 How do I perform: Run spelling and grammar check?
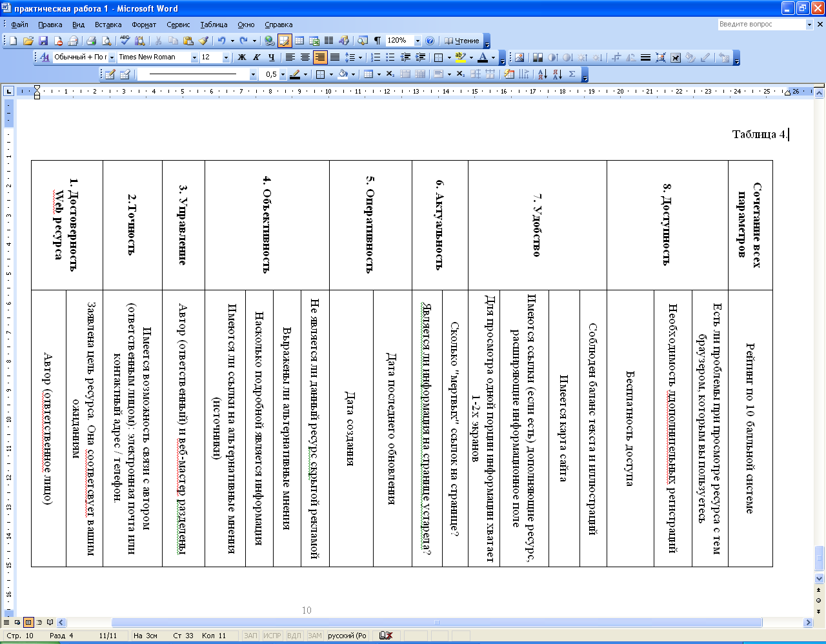(x=125, y=41)
